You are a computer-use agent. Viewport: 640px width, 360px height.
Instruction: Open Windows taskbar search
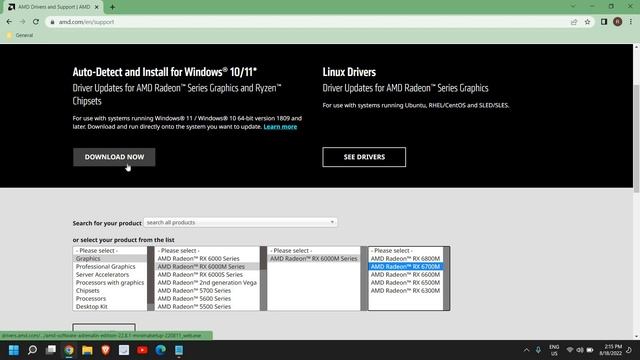[x=32, y=350]
